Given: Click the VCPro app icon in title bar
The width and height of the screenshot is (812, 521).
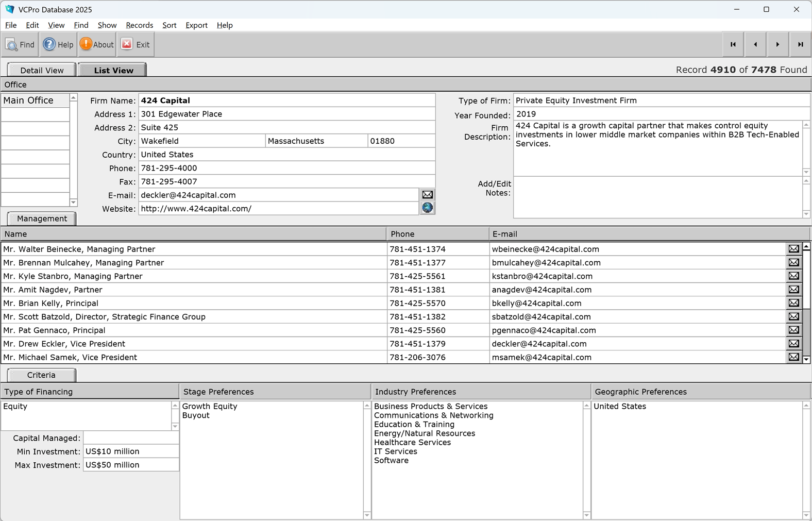Looking at the screenshot, I should (9, 9).
